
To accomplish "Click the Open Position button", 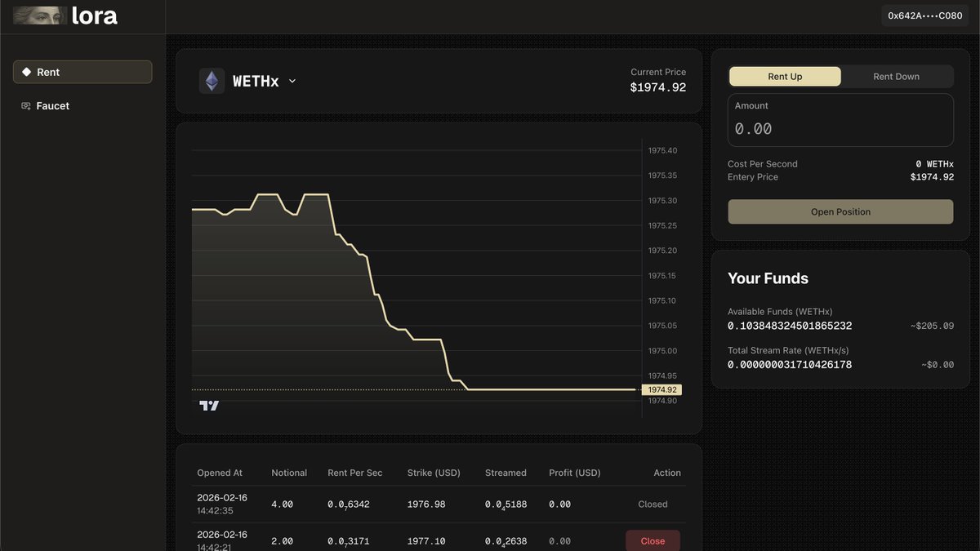I will (840, 211).
